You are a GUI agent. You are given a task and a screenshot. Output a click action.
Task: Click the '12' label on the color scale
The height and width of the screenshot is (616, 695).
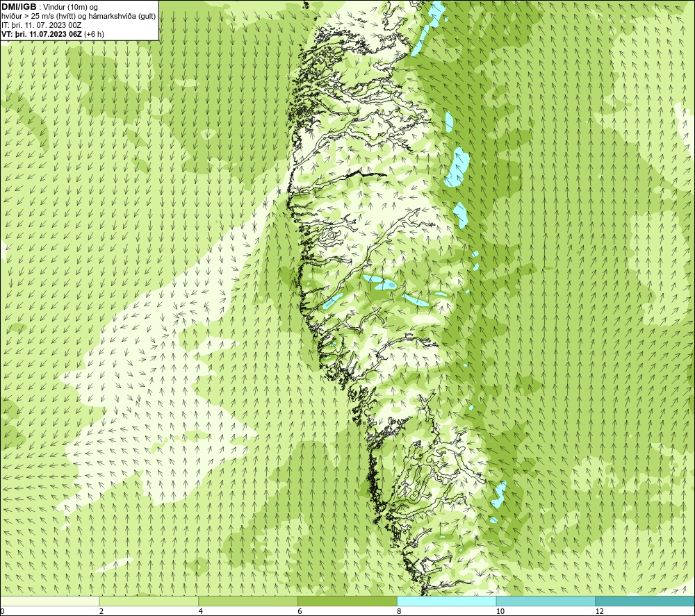tap(600, 611)
